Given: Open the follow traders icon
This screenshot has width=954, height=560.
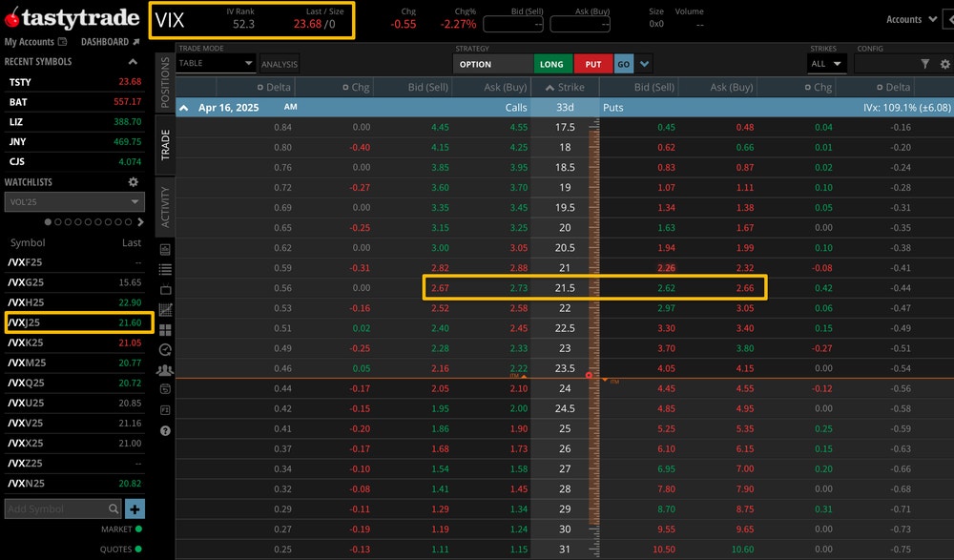Looking at the screenshot, I should tap(164, 370).
